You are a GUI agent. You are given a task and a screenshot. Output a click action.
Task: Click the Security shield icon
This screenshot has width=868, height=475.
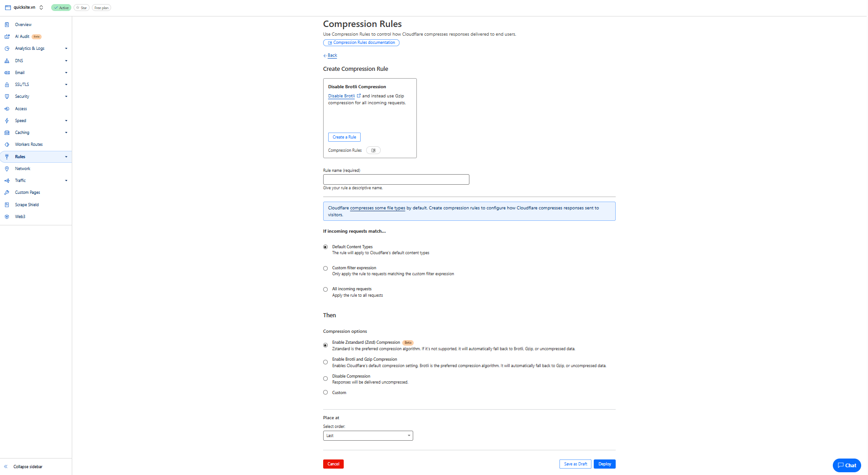(x=7, y=96)
